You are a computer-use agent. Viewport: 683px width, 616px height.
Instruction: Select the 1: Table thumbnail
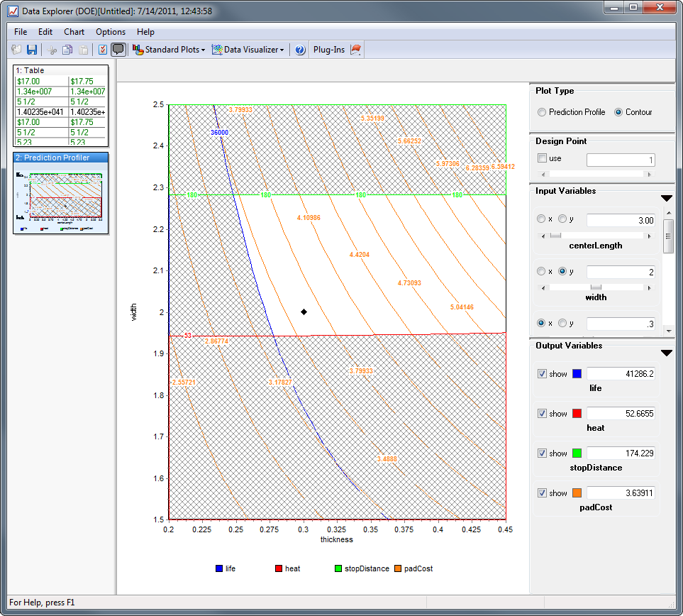[x=61, y=105]
